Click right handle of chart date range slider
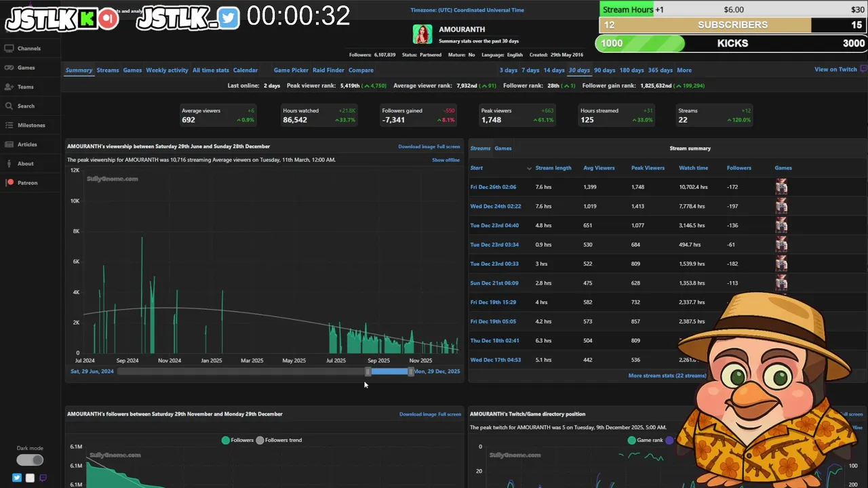The height and width of the screenshot is (488, 868). click(x=410, y=371)
